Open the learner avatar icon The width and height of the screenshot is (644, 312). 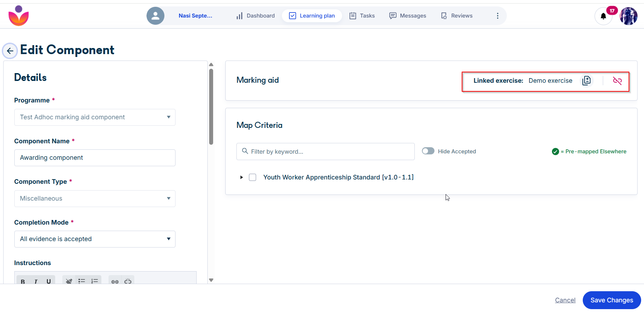coord(155,16)
